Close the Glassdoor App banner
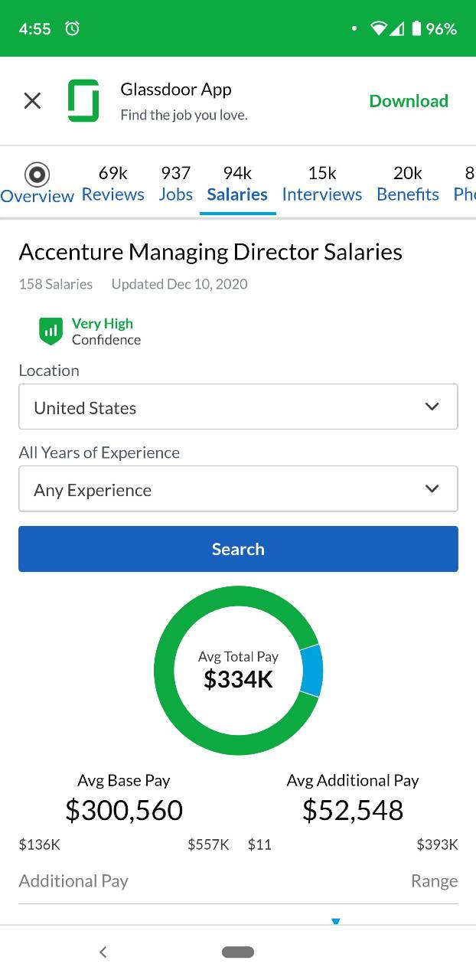This screenshot has width=476, height=980. [32, 100]
